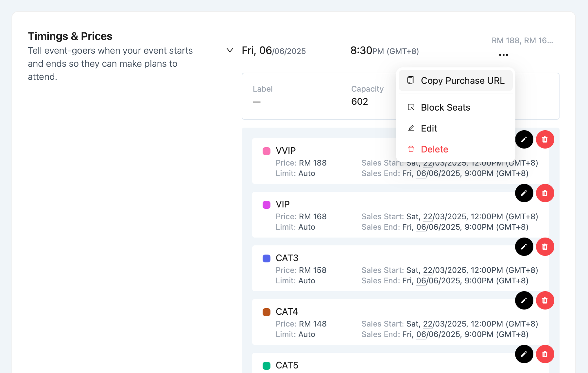
Task: Delete the CAT4 ticket with trash icon
Action: point(545,300)
